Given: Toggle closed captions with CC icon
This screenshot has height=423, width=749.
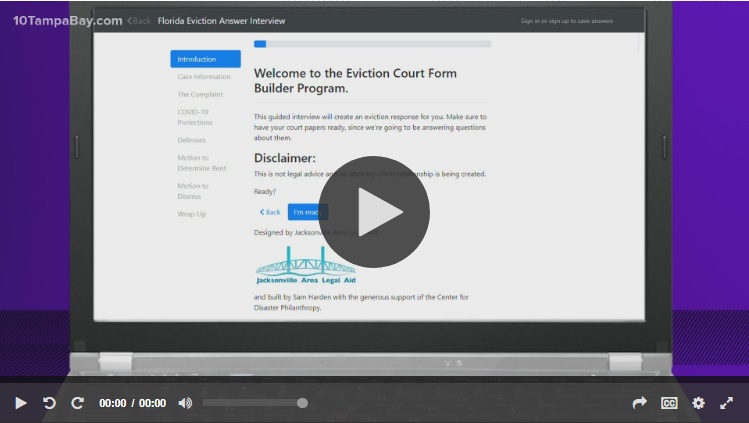Looking at the screenshot, I should 669,403.
